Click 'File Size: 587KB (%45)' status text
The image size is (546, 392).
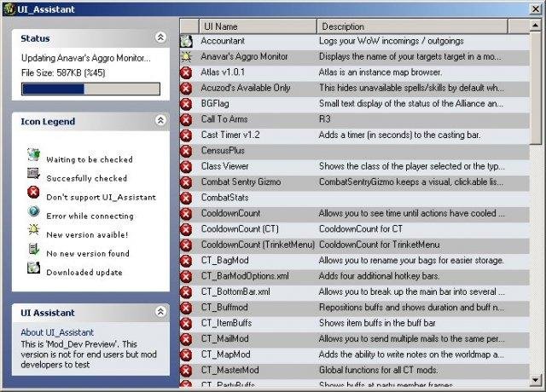pyautogui.click(x=63, y=73)
